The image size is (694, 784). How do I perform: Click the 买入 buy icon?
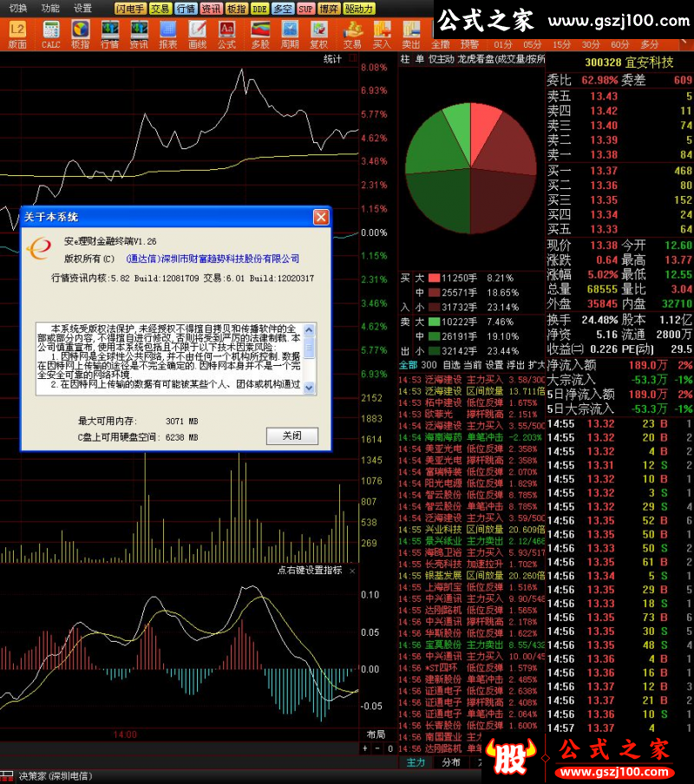click(382, 35)
